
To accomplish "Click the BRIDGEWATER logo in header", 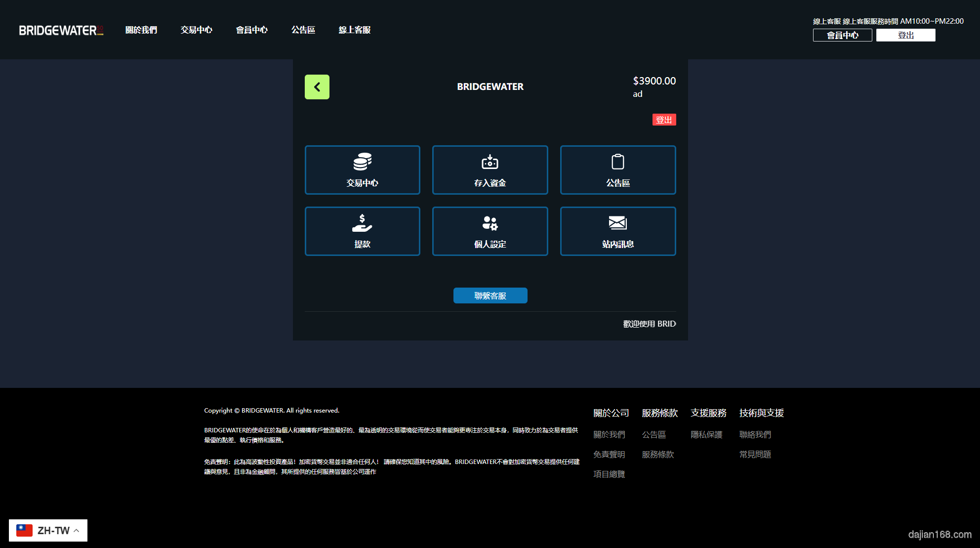I will [x=61, y=30].
